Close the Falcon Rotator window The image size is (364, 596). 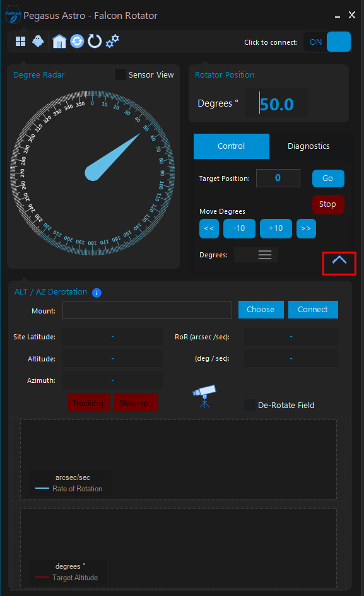pos(352,15)
